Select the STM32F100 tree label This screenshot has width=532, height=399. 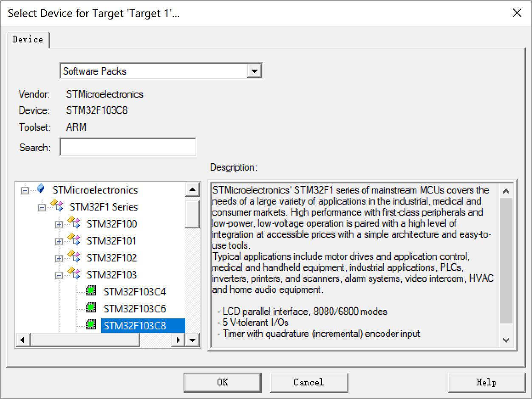coord(112,224)
